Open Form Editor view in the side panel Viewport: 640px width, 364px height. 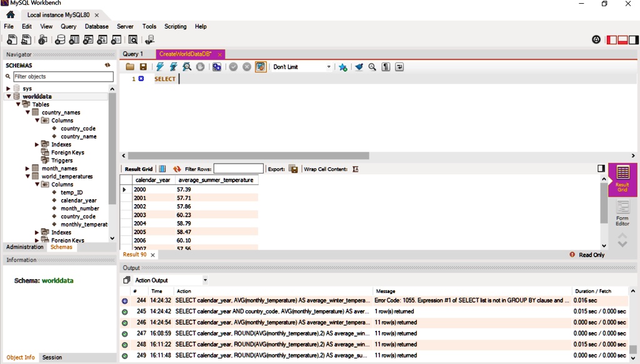click(622, 213)
